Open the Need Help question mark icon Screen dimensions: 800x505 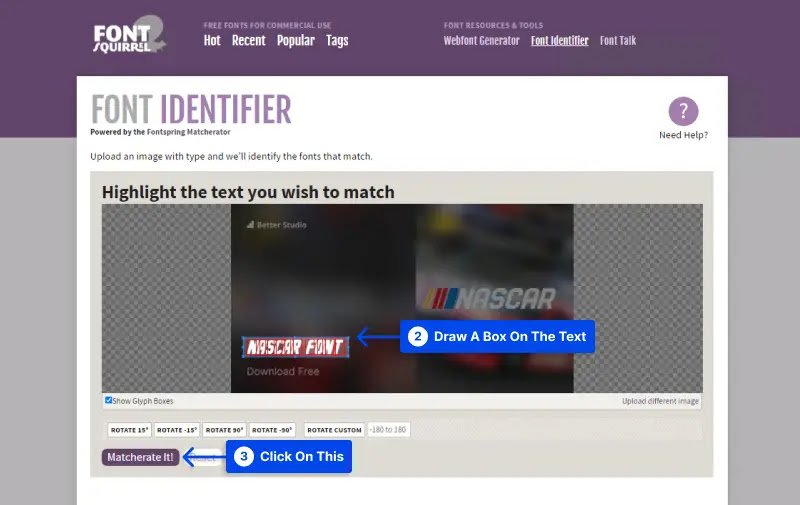pos(683,111)
